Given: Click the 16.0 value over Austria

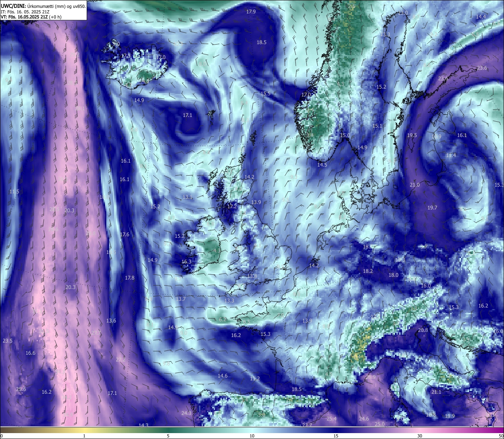Looking at the screenshot, I should [x=426, y=286].
